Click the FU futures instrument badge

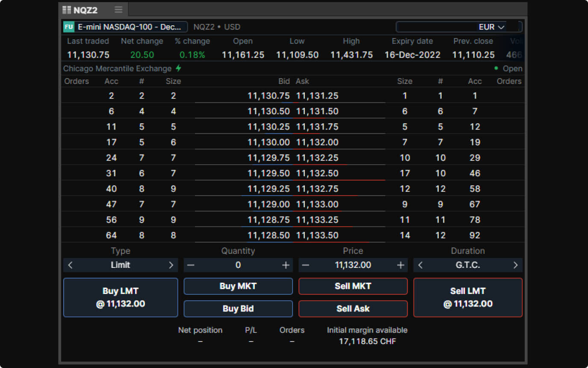[x=68, y=27]
